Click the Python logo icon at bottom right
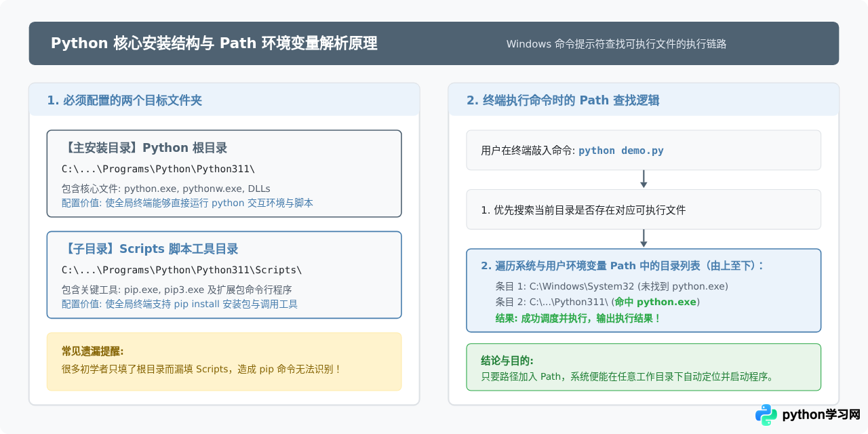This screenshot has width=868, height=434. (x=766, y=414)
